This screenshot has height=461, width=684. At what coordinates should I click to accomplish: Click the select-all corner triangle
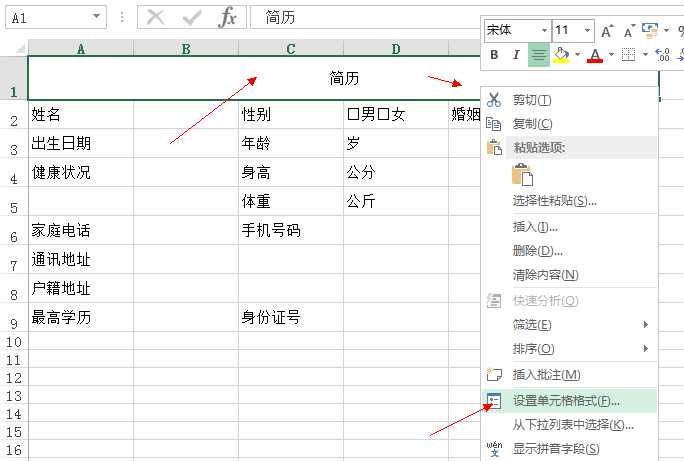pos(20,48)
